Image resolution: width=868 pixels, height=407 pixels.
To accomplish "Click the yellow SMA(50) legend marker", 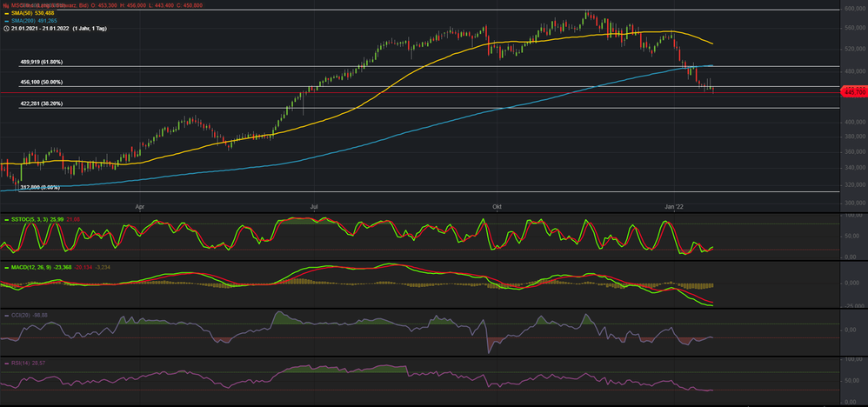I will pos(7,14).
